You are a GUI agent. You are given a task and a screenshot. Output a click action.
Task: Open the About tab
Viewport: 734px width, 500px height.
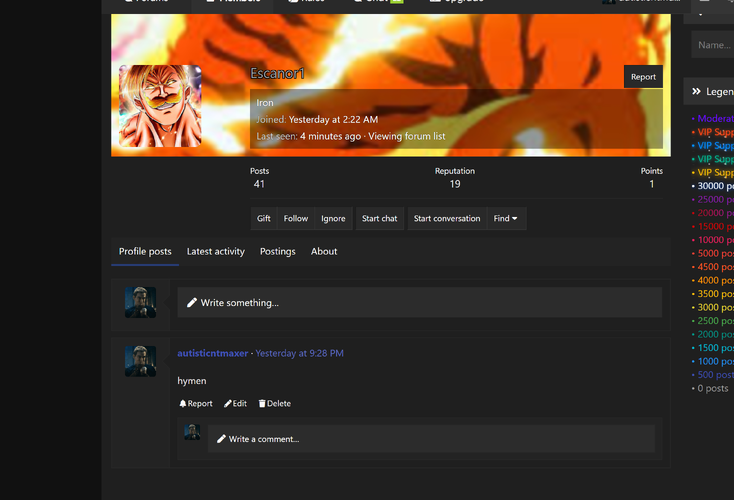324,252
